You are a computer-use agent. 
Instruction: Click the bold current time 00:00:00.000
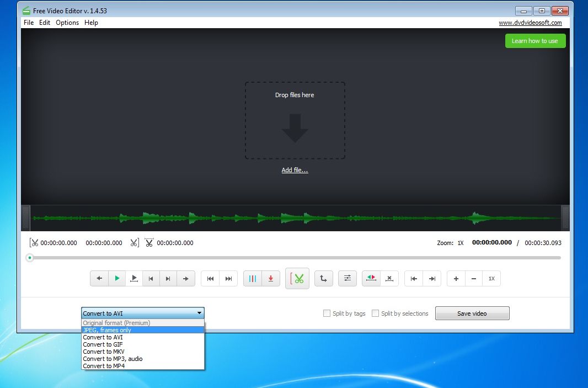(x=491, y=242)
